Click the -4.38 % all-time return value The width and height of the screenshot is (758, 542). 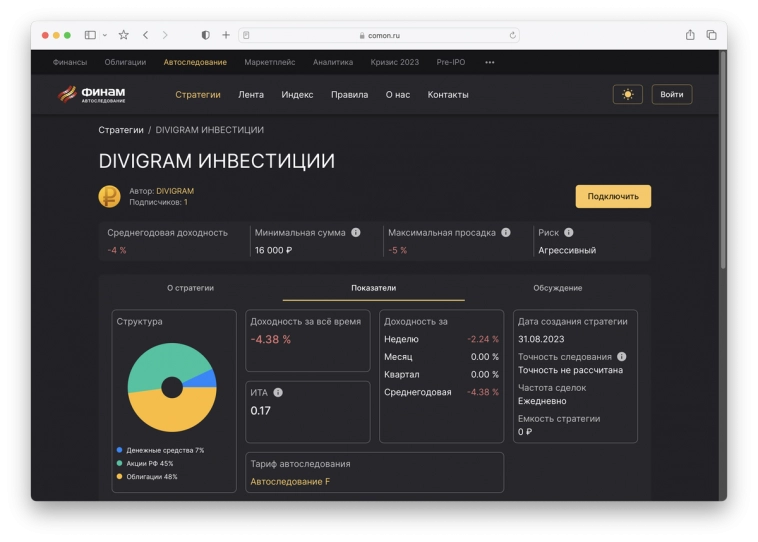pyautogui.click(x=271, y=339)
